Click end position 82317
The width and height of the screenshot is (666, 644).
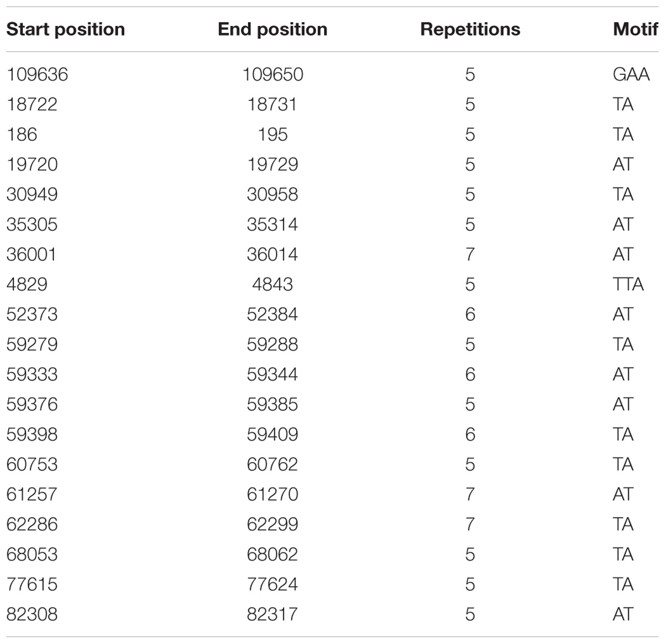[273, 613]
